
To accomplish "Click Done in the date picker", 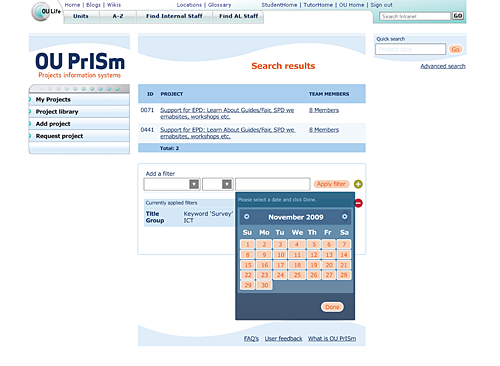I will pos(332,307).
